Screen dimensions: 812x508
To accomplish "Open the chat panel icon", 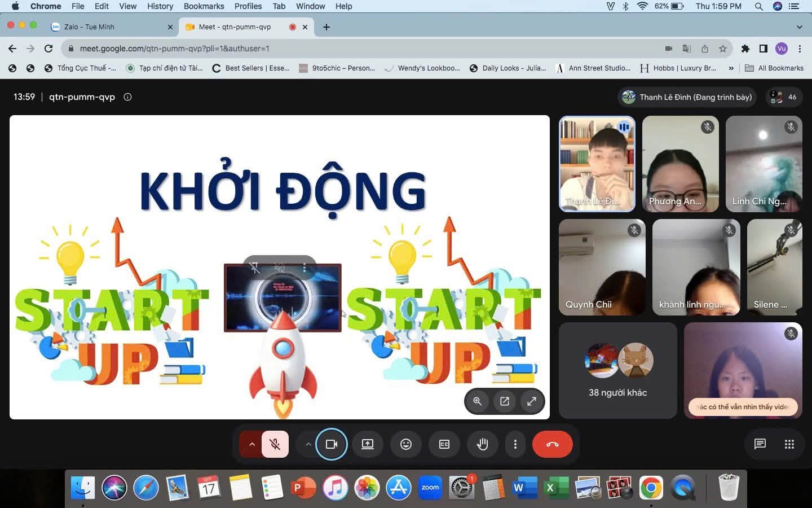I will [760, 444].
